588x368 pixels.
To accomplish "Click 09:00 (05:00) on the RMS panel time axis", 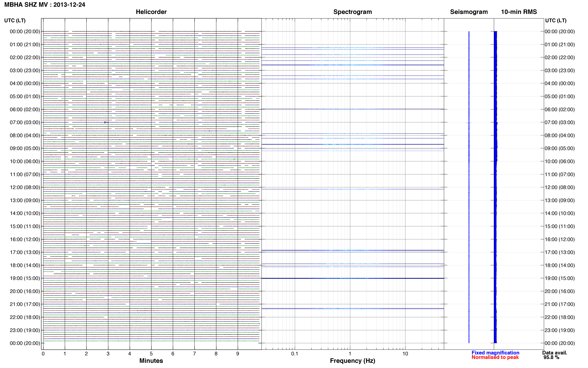I will pos(560,148).
